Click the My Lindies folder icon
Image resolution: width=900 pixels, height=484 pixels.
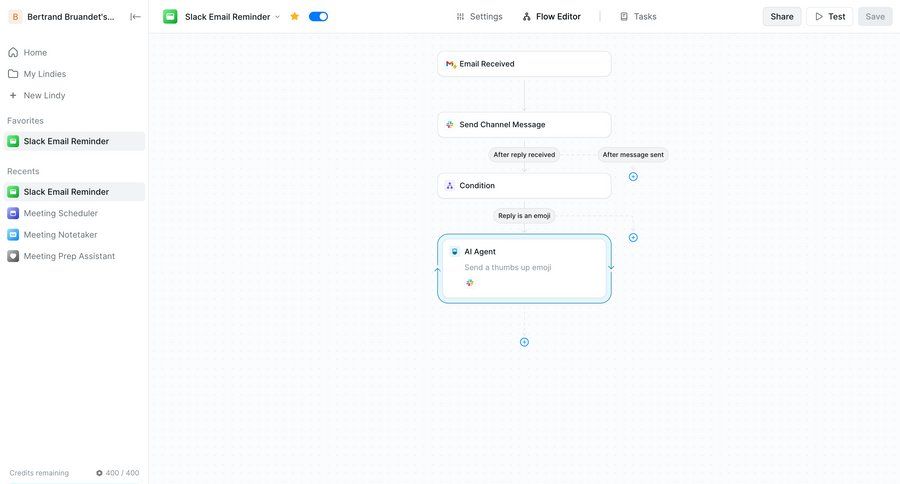[13, 73]
